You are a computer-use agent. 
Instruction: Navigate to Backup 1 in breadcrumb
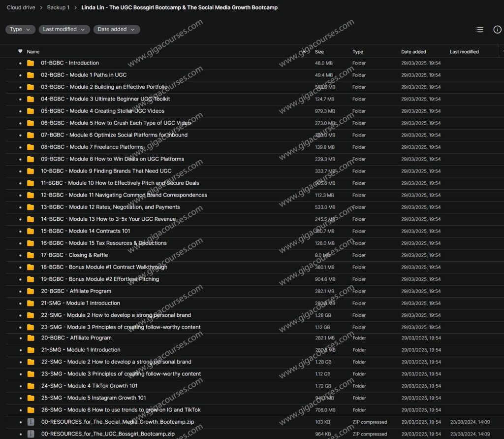[x=58, y=7]
